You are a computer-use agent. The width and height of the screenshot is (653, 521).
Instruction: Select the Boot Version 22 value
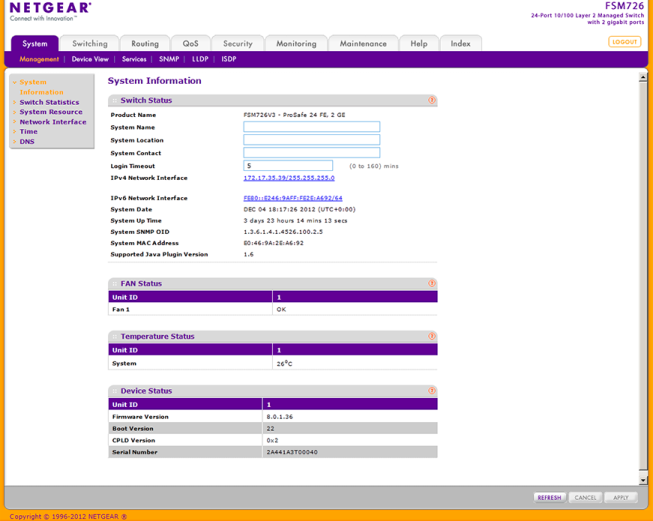(270, 429)
